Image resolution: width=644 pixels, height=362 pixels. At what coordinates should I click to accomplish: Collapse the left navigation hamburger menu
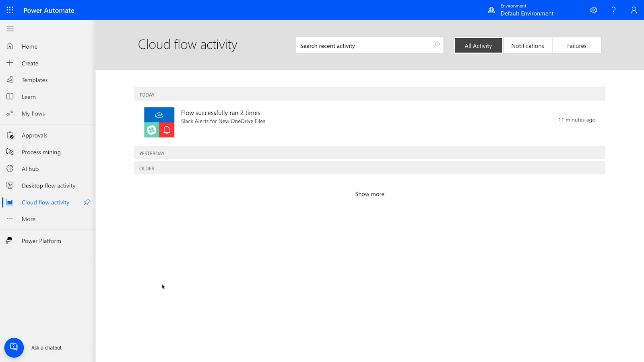tap(10, 29)
